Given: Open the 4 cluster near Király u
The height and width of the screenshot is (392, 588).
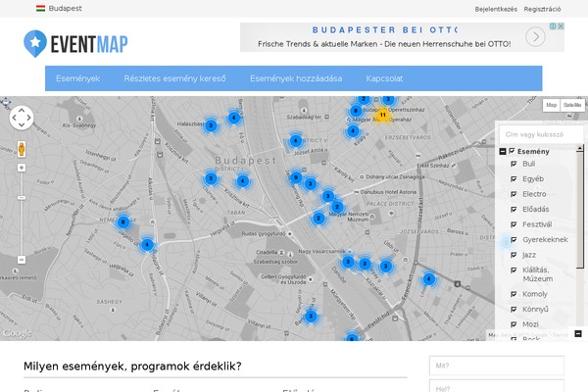Looking at the screenshot, I should pos(353,131).
